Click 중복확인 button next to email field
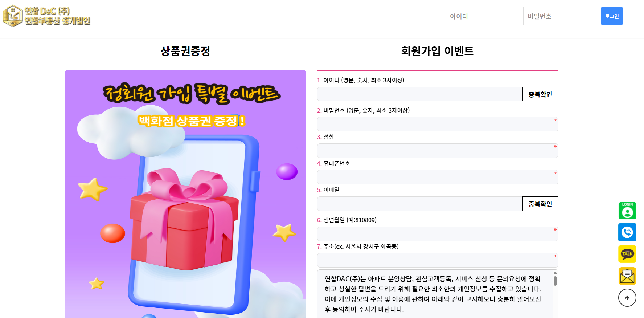This screenshot has height=318, width=644. (x=540, y=204)
